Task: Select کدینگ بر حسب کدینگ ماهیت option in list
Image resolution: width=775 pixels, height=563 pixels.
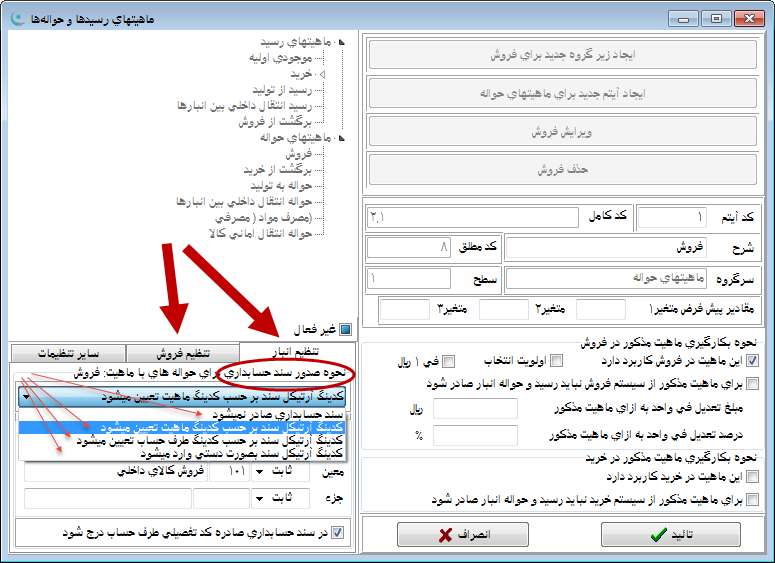Action: click(x=183, y=427)
